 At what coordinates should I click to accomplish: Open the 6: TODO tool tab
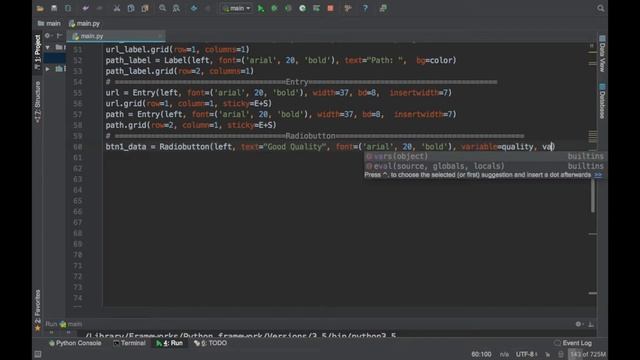point(211,343)
